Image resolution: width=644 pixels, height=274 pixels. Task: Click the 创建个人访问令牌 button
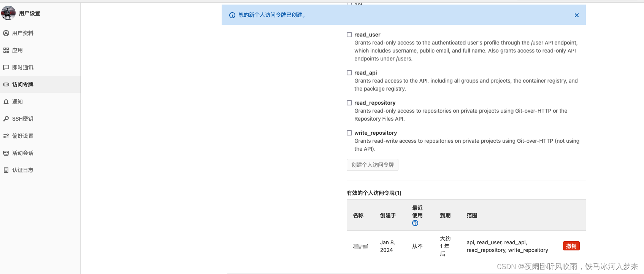click(x=373, y=165)
